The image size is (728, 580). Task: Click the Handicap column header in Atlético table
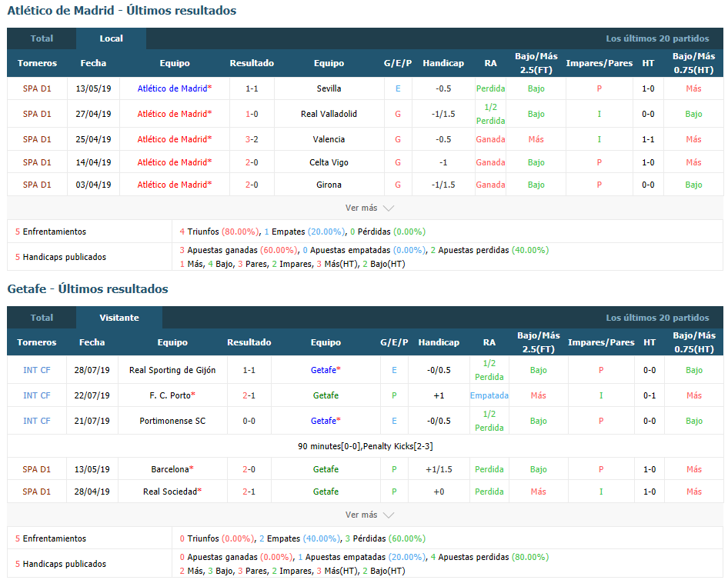443,63
